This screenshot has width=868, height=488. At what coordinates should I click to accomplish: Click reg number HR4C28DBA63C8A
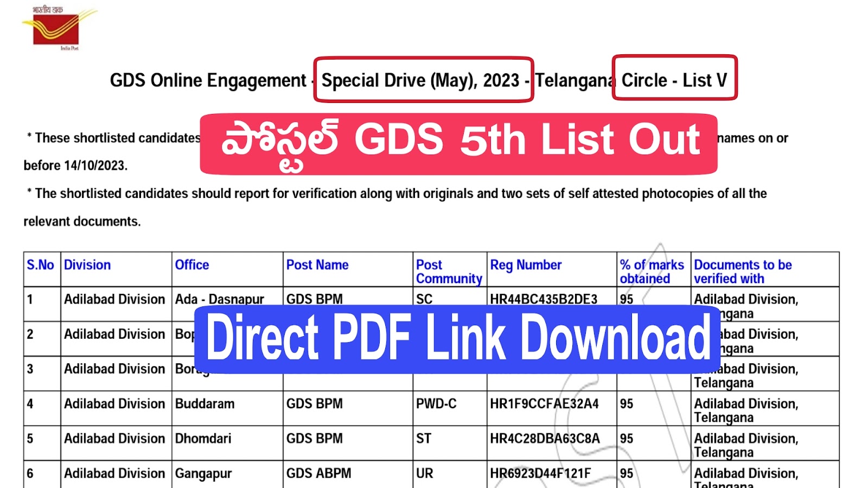(x=545, y=438)
